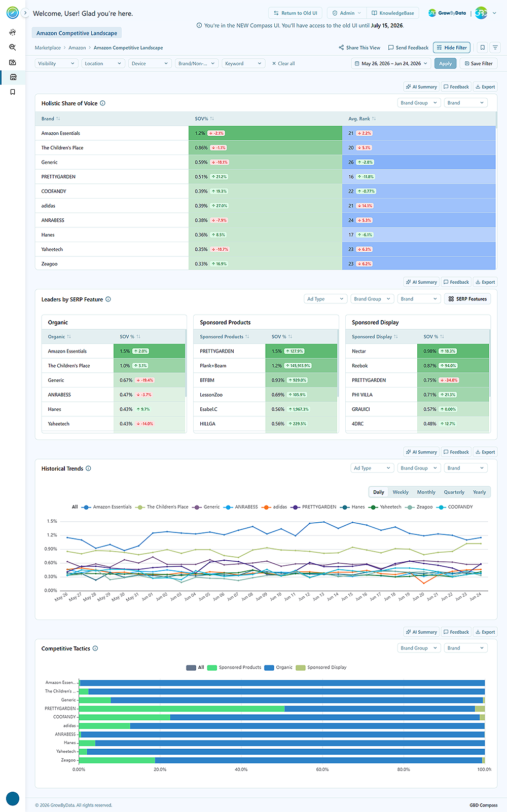Open the sidebar search analytics icon
Viewport: 507px width, 812px height.
point(13,47)
